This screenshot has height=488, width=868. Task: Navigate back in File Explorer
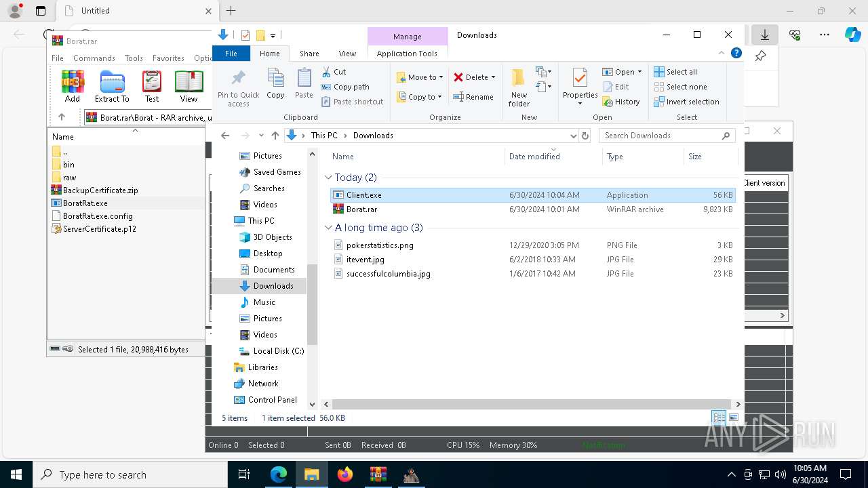point(225,136)
